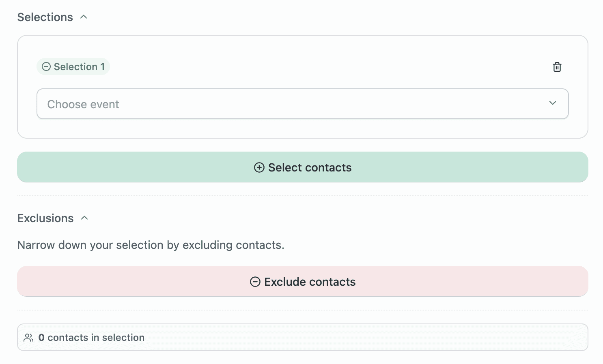Screen dimensions: 603x364
Task: Click the minus-circle icon beside Selection 1
Action: (x=47, y=67)
